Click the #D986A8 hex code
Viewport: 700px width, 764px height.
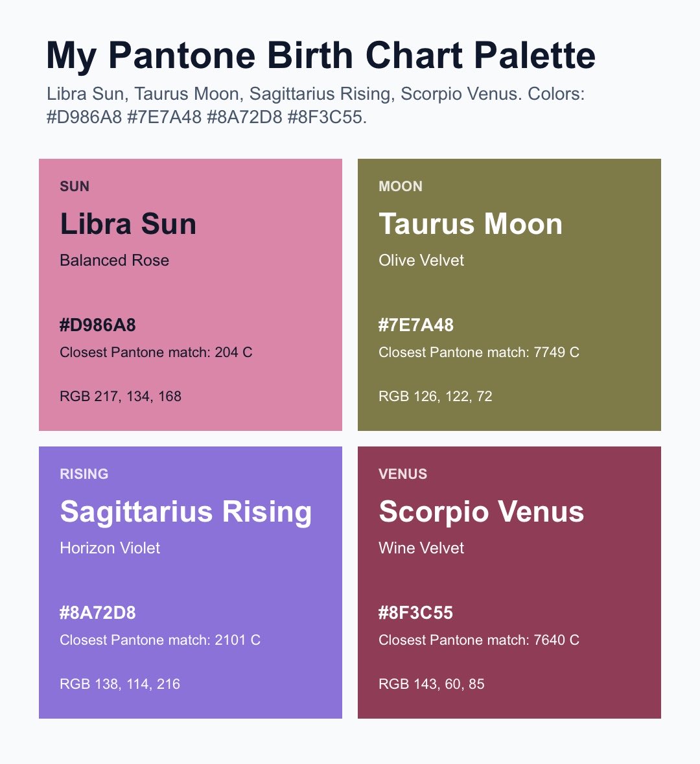[x=97, y=325]
